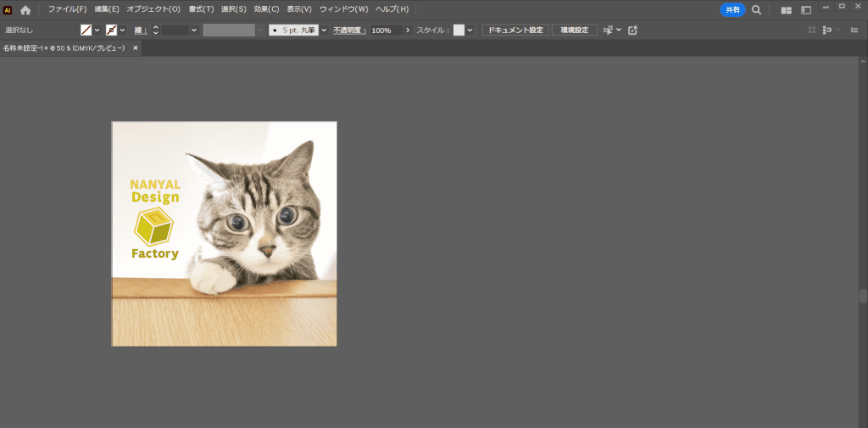Close the 名称未設定-1 document tab
Image resolution: width=868 pixels, height=428 pixels.
(134, 48)
